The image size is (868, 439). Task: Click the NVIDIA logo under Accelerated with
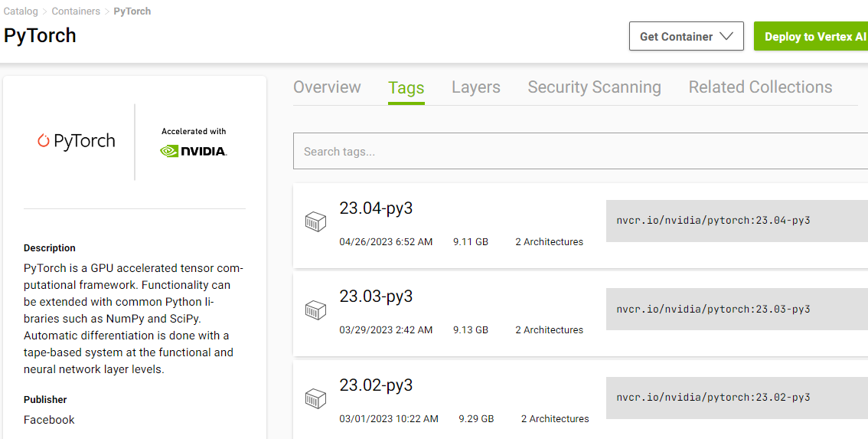[193, 151]
